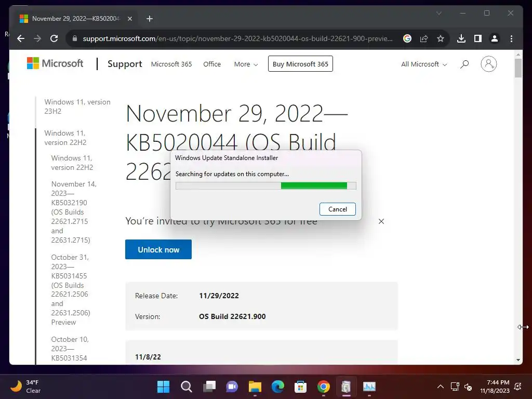The image size is (532, 399).
Task: Click the Microsoft logo
Action: click(55, 63)
